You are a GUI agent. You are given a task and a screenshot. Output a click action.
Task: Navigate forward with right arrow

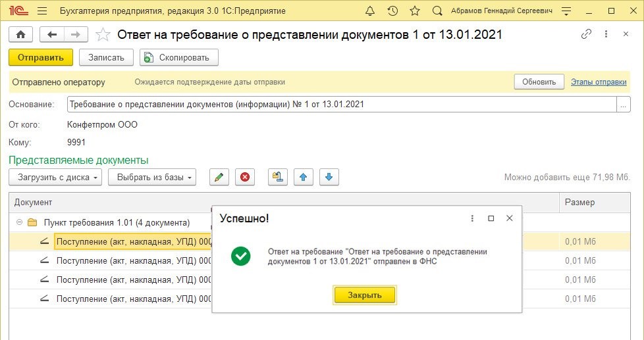pos(76,34)
